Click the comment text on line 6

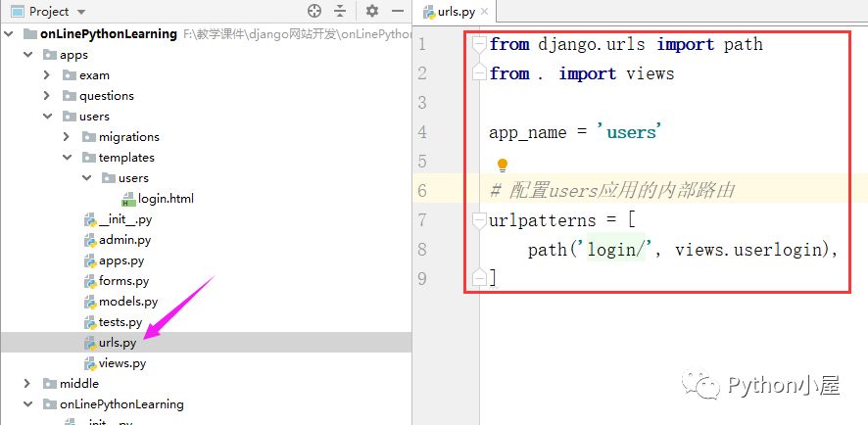pyautogui.click(x=612, y=191)
